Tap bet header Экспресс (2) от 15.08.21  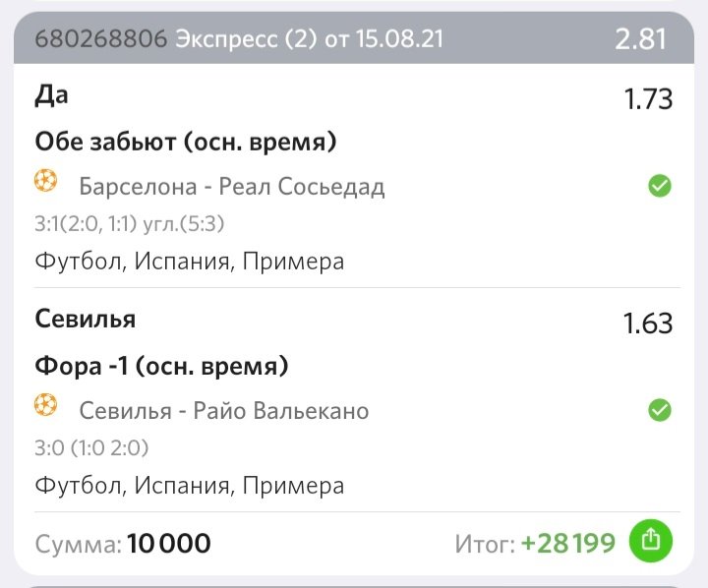coord(310,38)
